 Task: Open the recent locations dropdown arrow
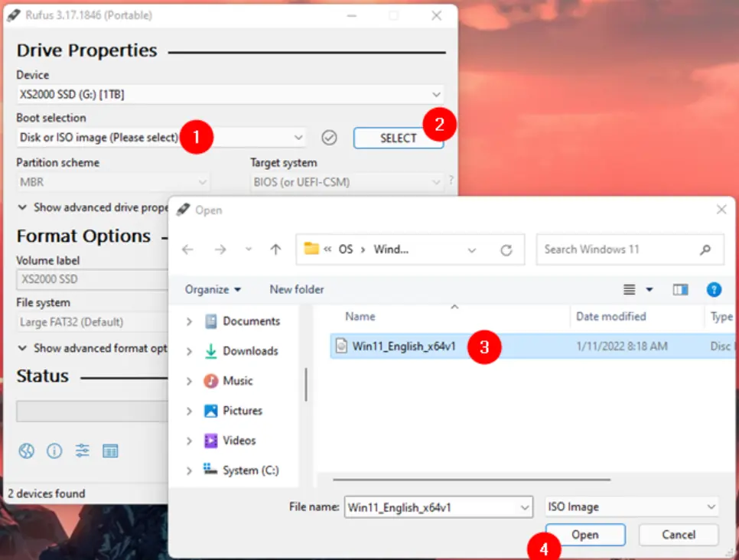[x=249, y=249]
